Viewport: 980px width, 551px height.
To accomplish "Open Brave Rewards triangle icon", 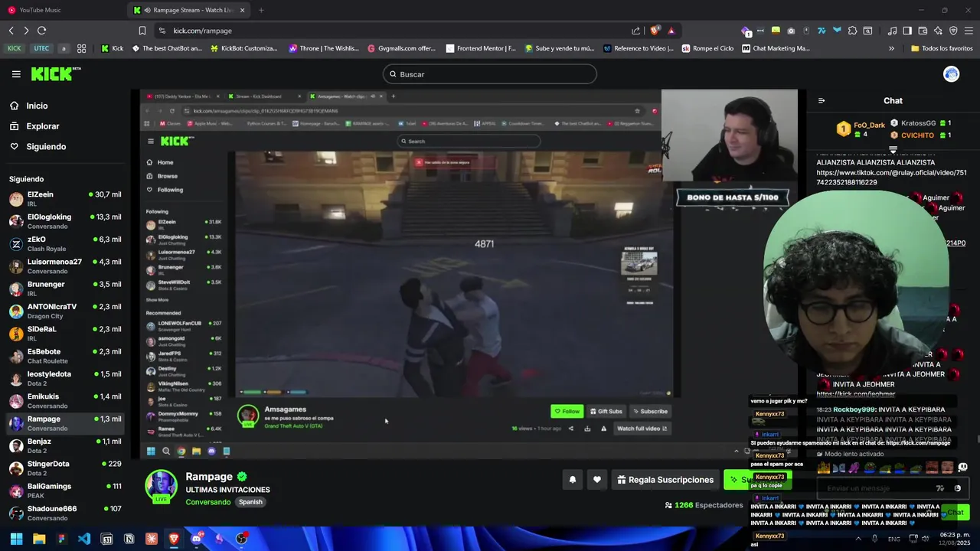I will tap(671, 31).
